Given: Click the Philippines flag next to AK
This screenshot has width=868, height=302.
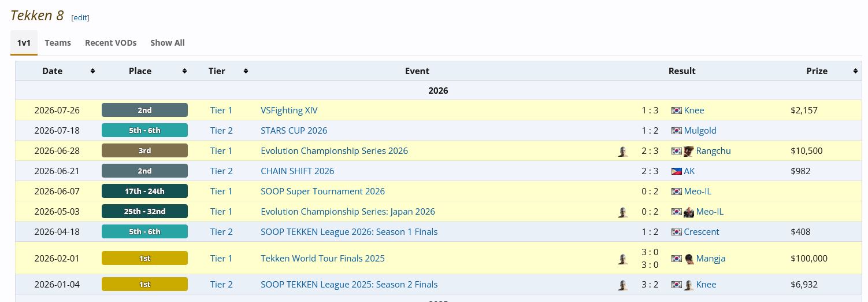Looking at the screenshot, I should [x=676, y=171].
